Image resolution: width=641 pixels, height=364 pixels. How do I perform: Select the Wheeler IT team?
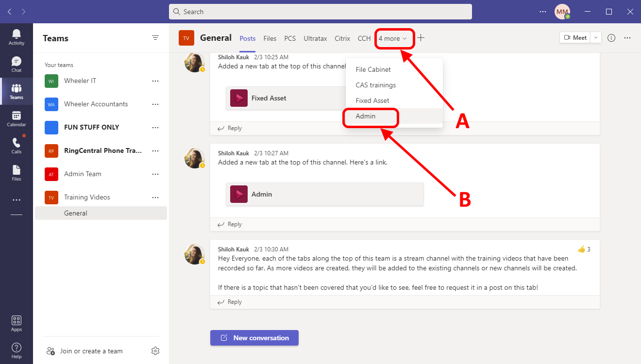coord(101,81)
